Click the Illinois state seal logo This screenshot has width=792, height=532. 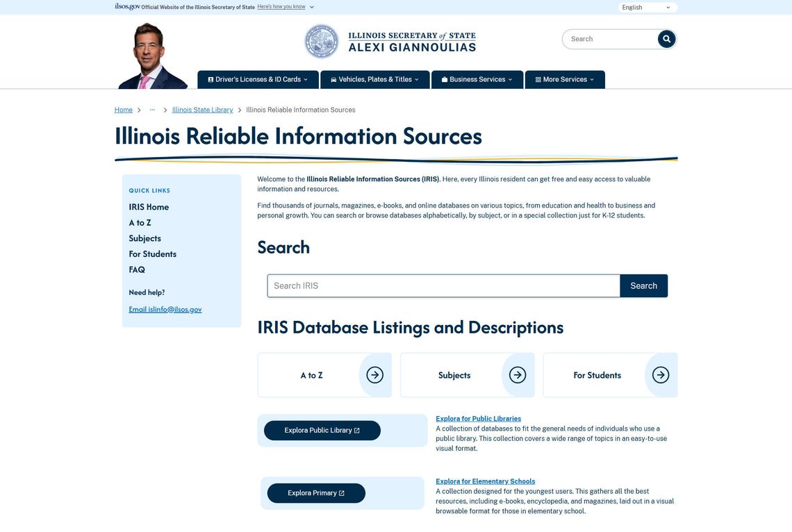(x=321, y=42)
